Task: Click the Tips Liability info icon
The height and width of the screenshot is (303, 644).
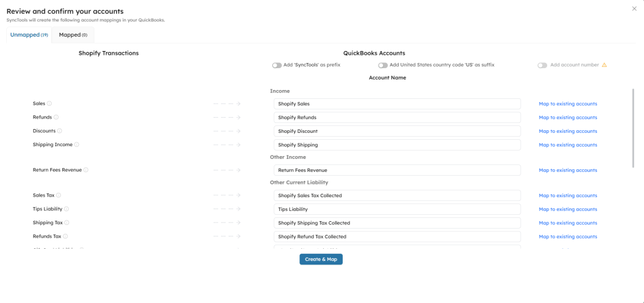Action: pos(66,209)
